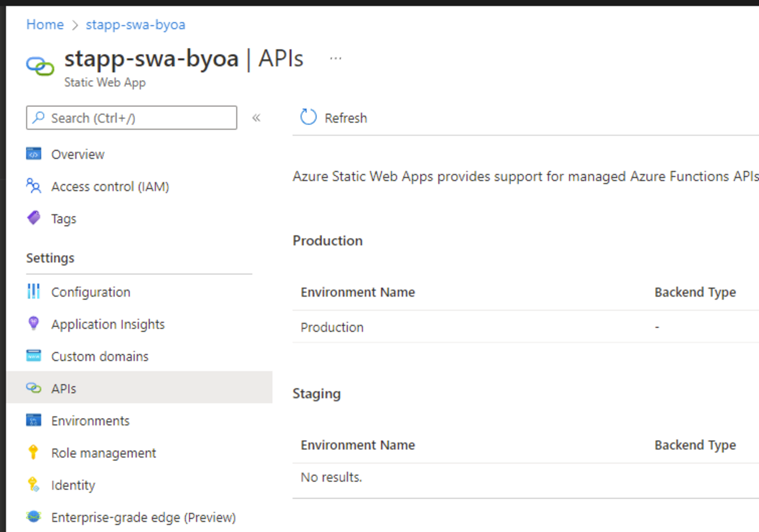
Task: Click the Access control (IAM) people icon
Action: pyautogui.click(x=34, y=186)
